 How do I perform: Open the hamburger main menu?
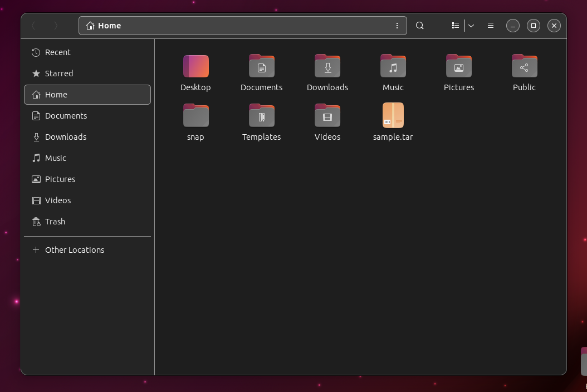tap(490, 26)
